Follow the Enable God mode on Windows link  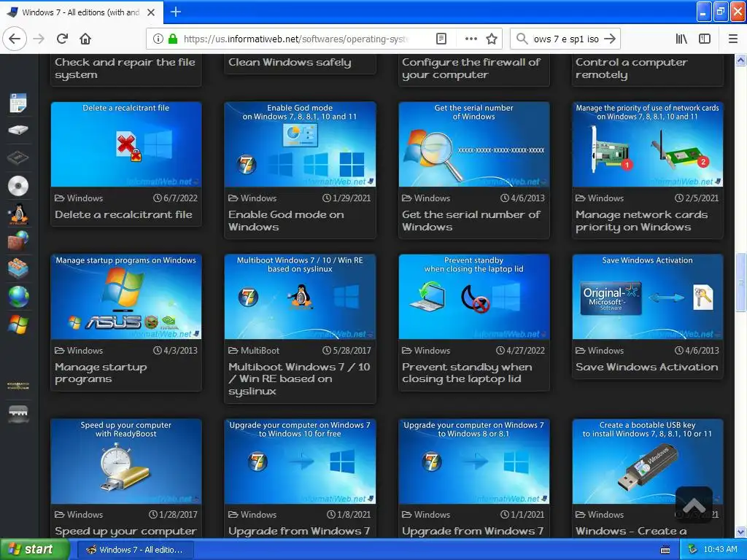[x=286, y=221]
